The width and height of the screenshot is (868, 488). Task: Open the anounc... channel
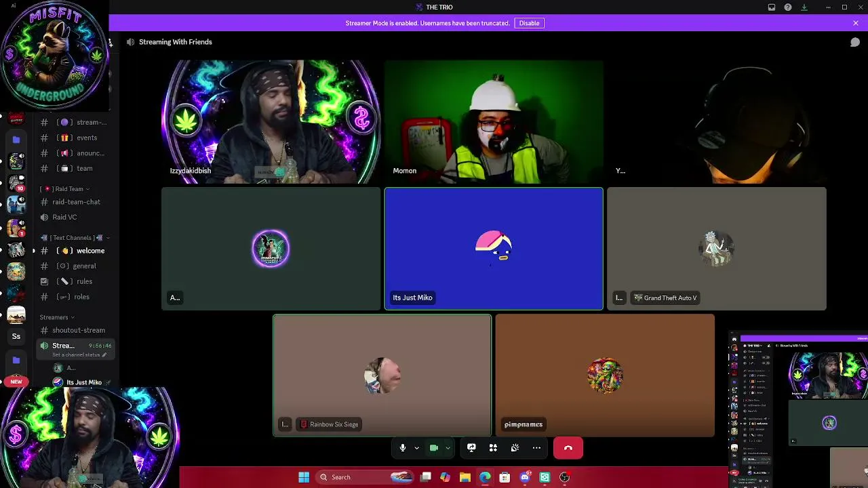75,153
